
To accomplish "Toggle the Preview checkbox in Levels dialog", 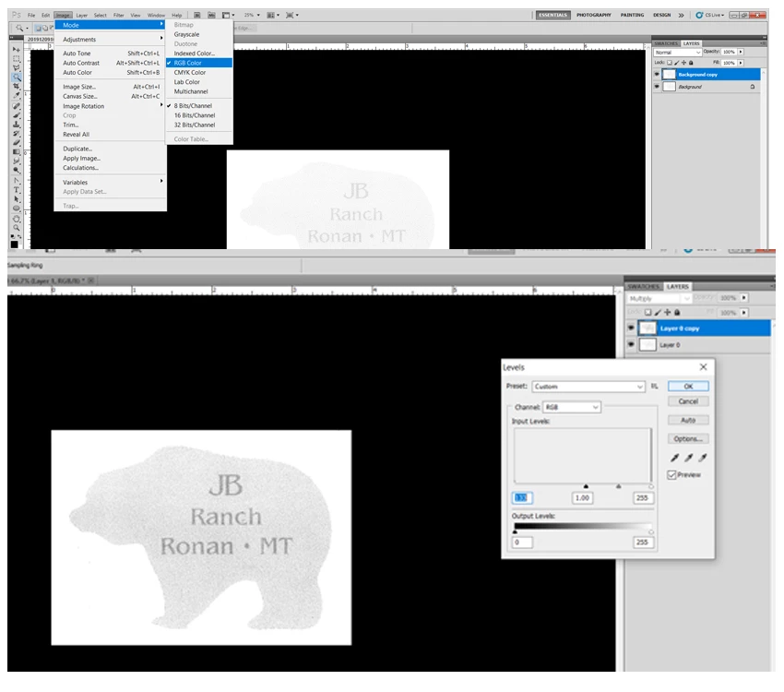I will [671, 474].
